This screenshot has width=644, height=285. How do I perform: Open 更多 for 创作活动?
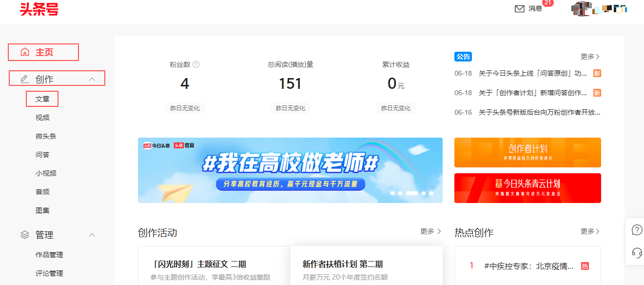tap(430, 231)
